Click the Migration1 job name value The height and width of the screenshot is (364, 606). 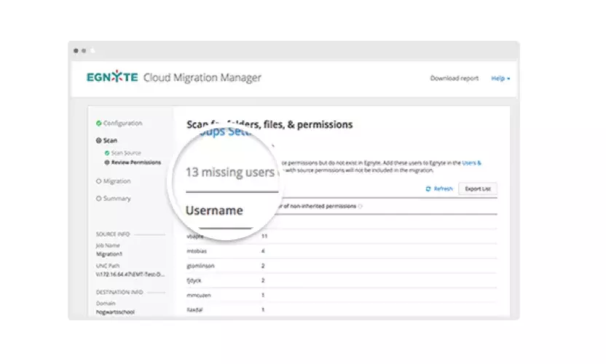pyautogui.click(x=109, y=254)
